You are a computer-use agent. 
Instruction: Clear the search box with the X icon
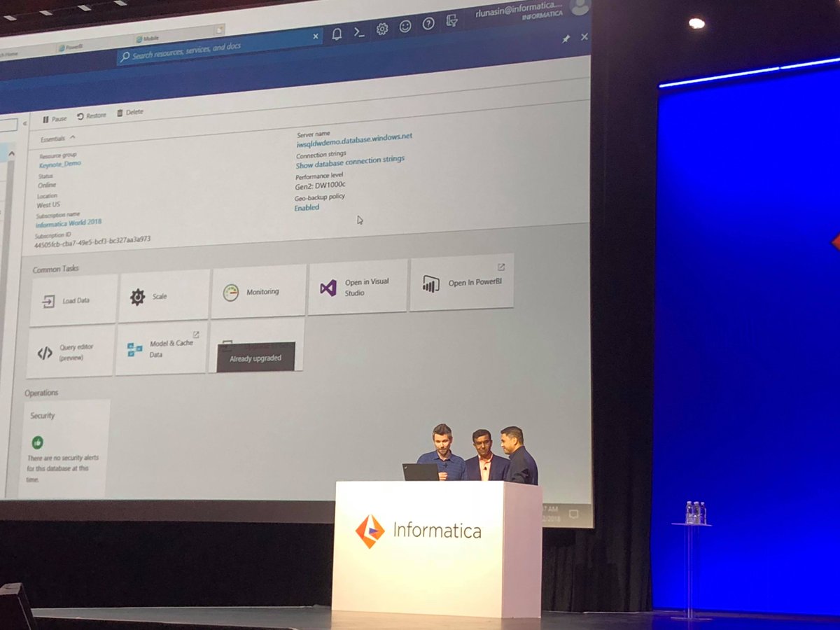click(x=315, y=36)
